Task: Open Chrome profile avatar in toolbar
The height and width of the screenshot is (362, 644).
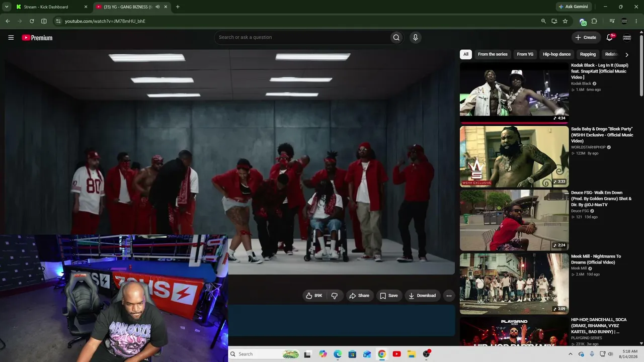Action: (x=624, y=21)
